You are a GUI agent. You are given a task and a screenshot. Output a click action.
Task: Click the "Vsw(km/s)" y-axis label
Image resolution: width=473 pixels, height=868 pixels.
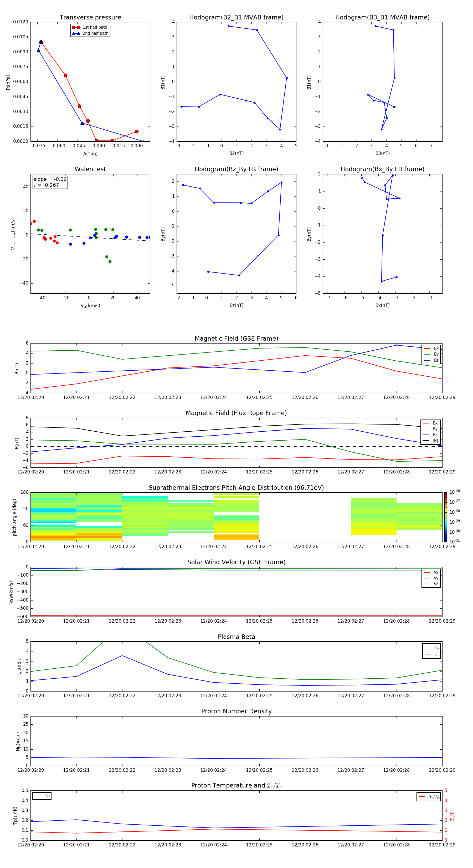pos(11,592)
